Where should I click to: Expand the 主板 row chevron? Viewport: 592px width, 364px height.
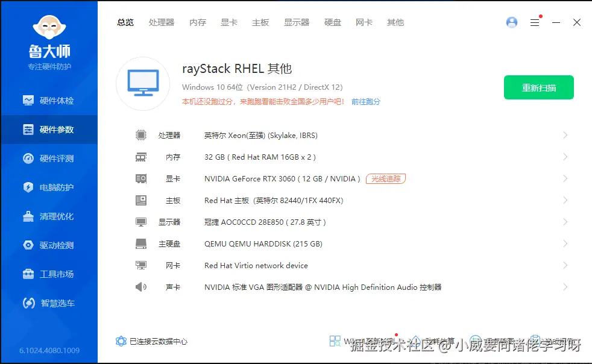[565, 200]
